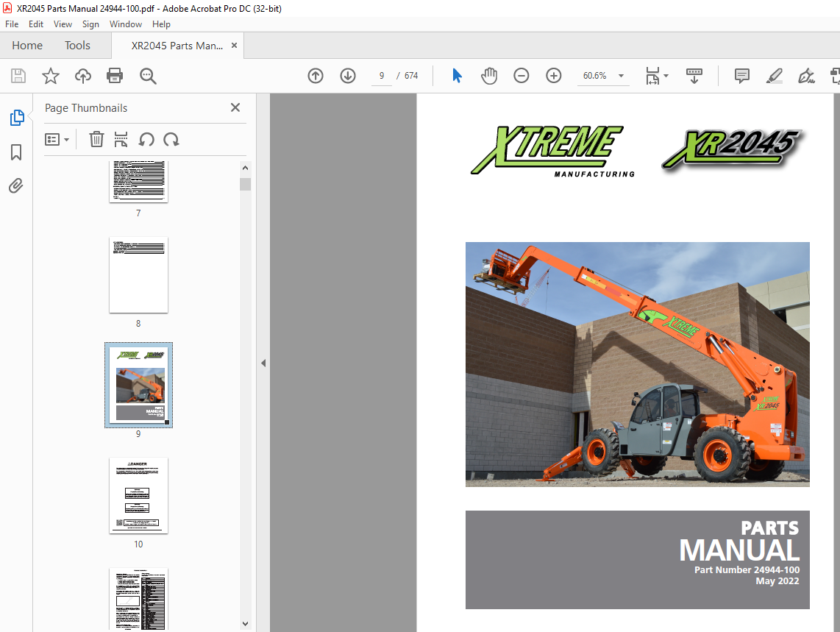Add the file to starred with star icon
Viewport: 840px width, 632px height.
click(x=50, y=76)
